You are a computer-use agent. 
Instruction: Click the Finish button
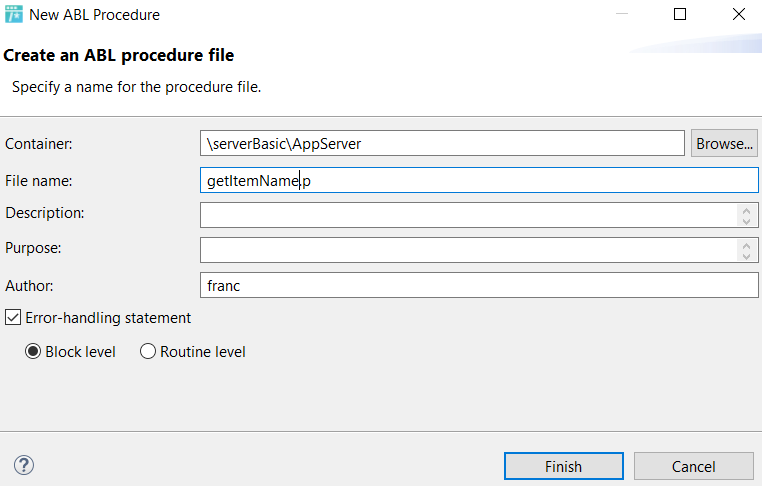click(564, 466)
